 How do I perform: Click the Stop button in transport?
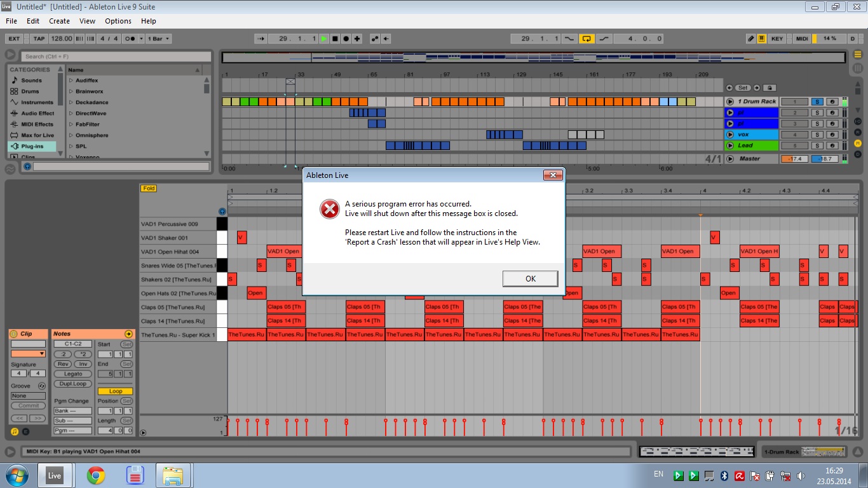pos(335,39)
